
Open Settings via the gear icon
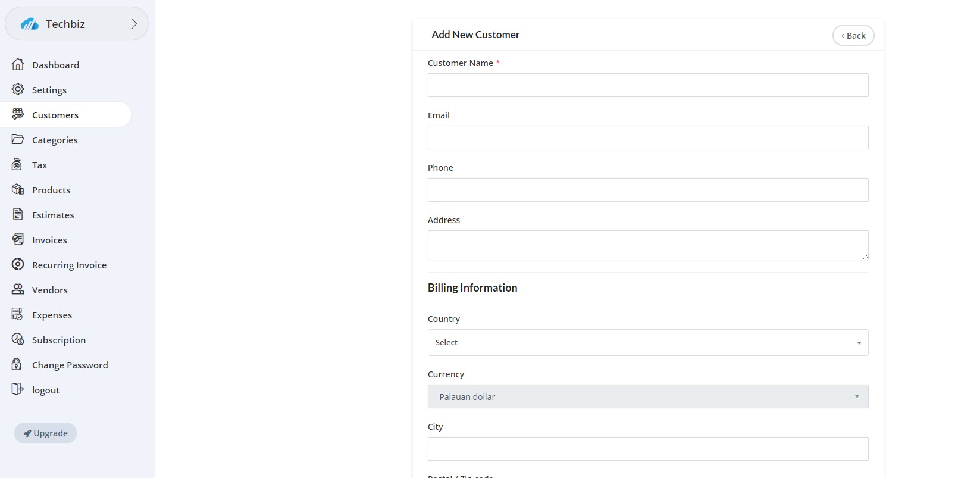[x=18, y=89]
